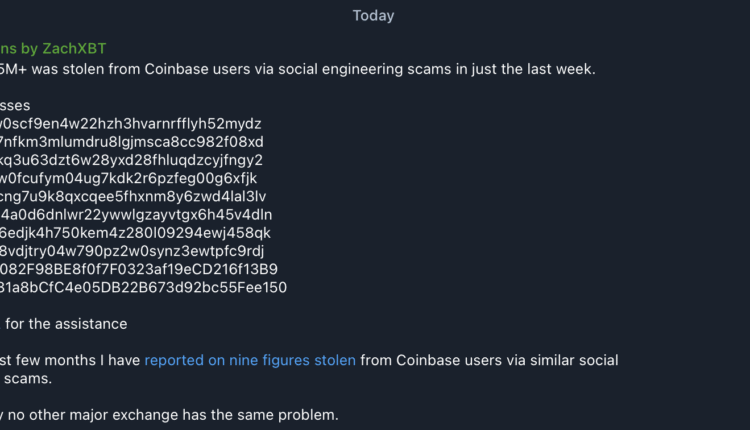
Task: Click the address ending in vtgx6h45v4dln
Action: (x=136, y=214)
